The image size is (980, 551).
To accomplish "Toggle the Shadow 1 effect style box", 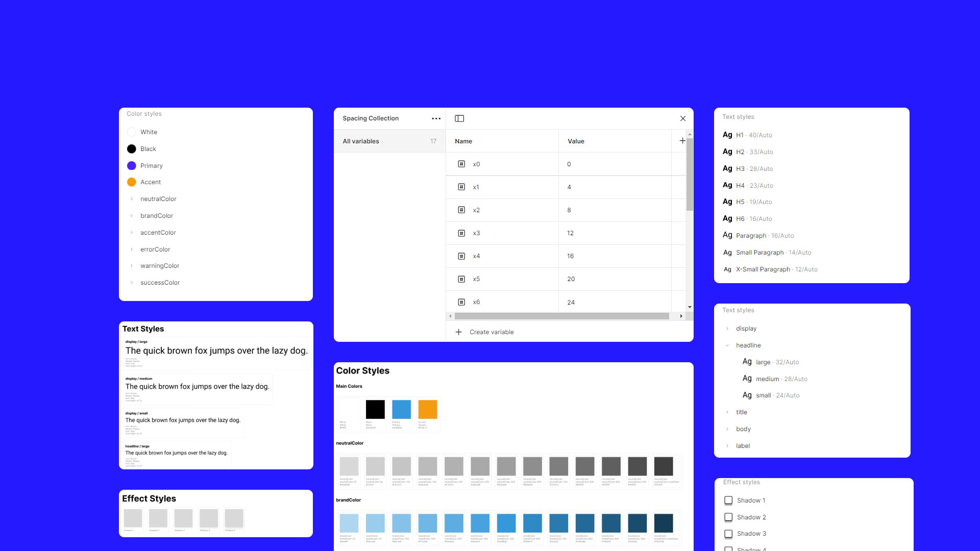I will click(x=728, y=500).
